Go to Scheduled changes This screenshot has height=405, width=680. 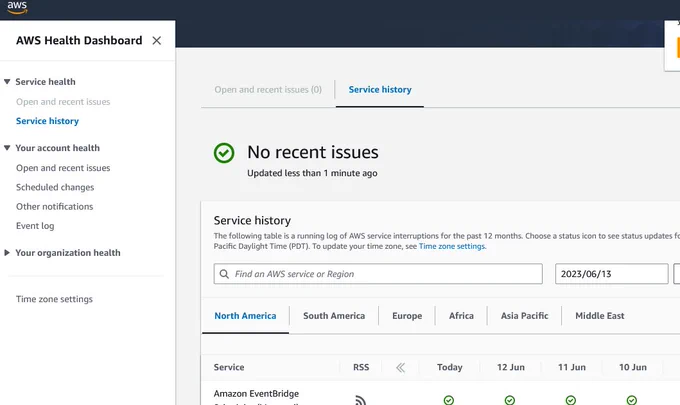coord(55,187)
